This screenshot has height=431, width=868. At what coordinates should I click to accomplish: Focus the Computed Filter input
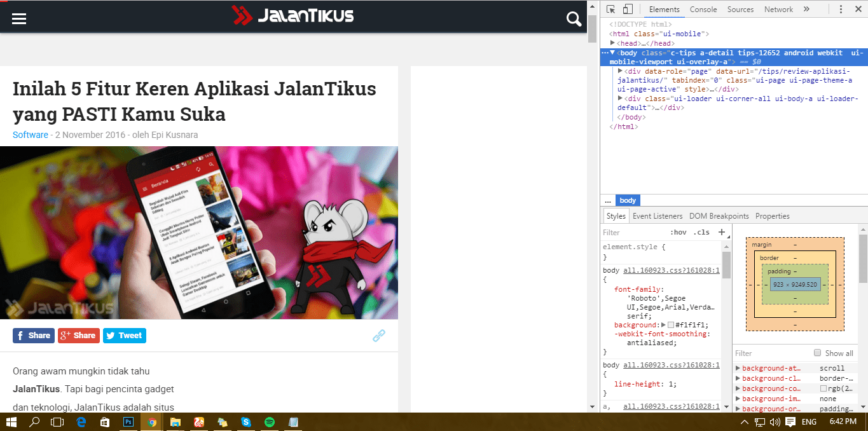(773, 353)
